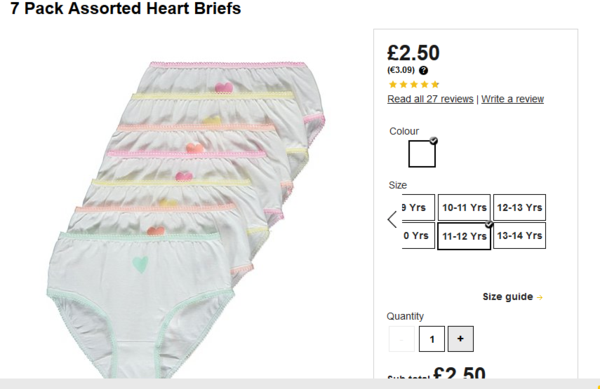Viewport: 600px width, 389px height.
Task: Click the heart briefs product image
Action: (186, 220)
